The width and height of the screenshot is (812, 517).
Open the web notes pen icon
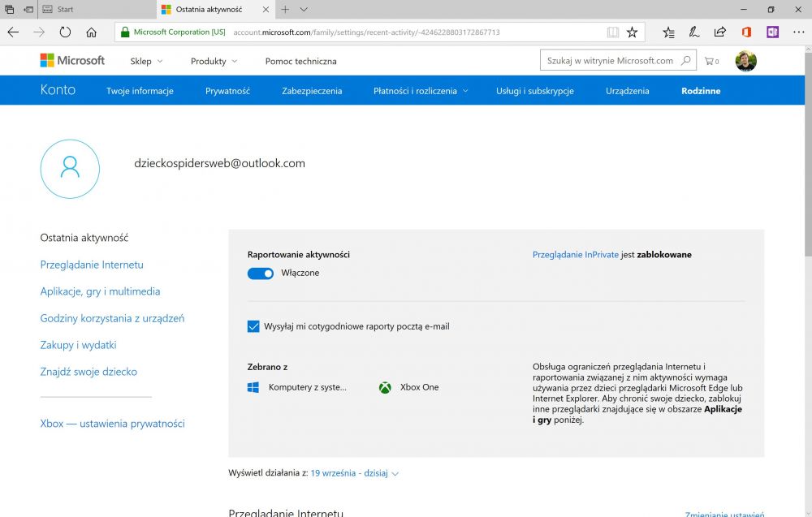tap(694, 32)
